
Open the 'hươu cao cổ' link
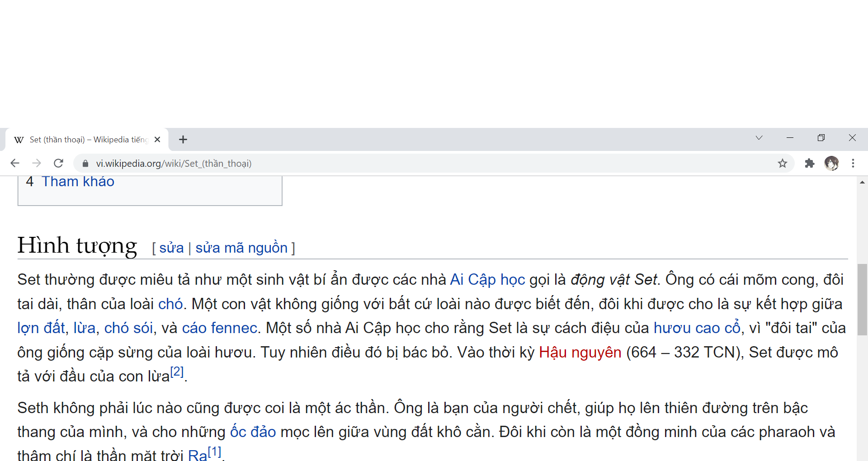[697, 328]
